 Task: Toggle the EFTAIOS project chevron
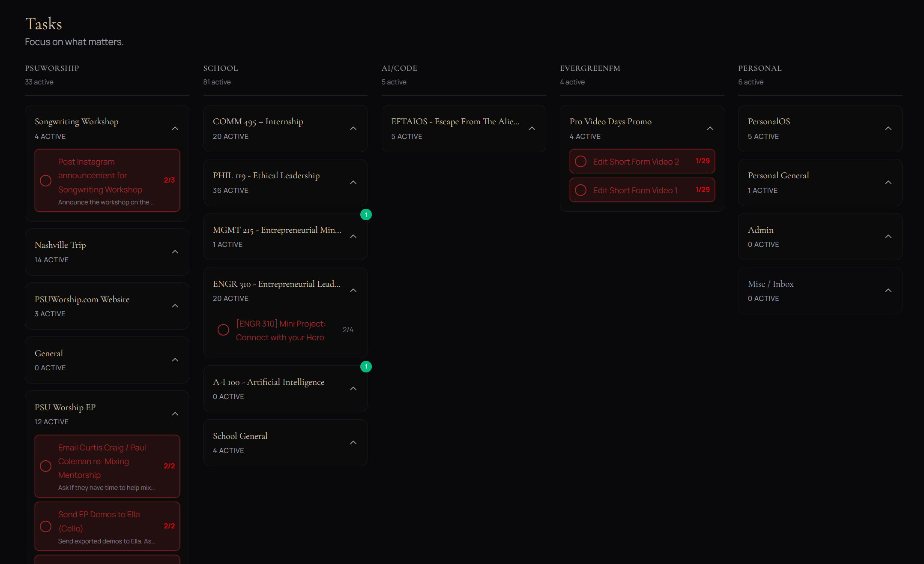[532, 129]
